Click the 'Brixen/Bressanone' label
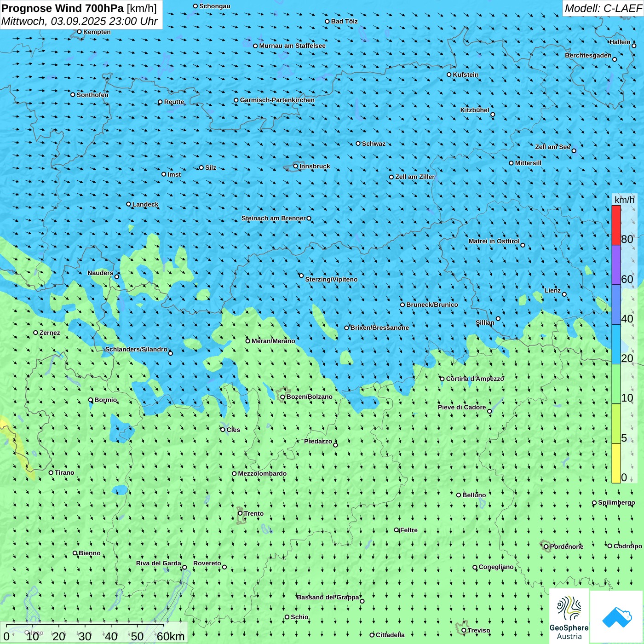Viewport: 644px width, 644px height. click(x=379, y=328)
